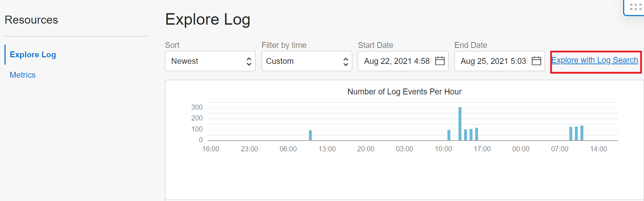Switch to the Metrics resource view
The image size is (644, 201).
(x=23, y=75)
